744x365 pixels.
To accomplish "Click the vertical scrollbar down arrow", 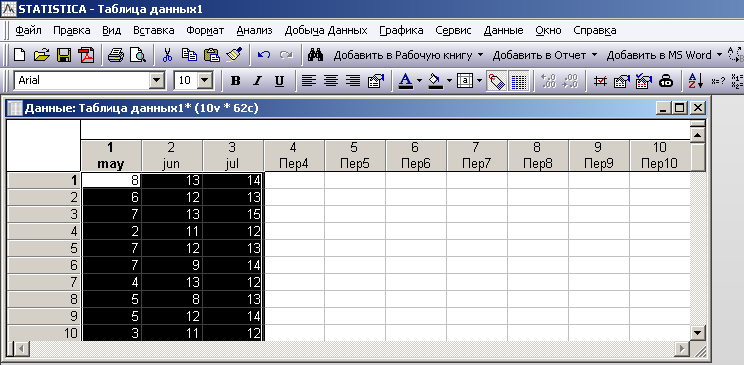I will tap(697, 333).
